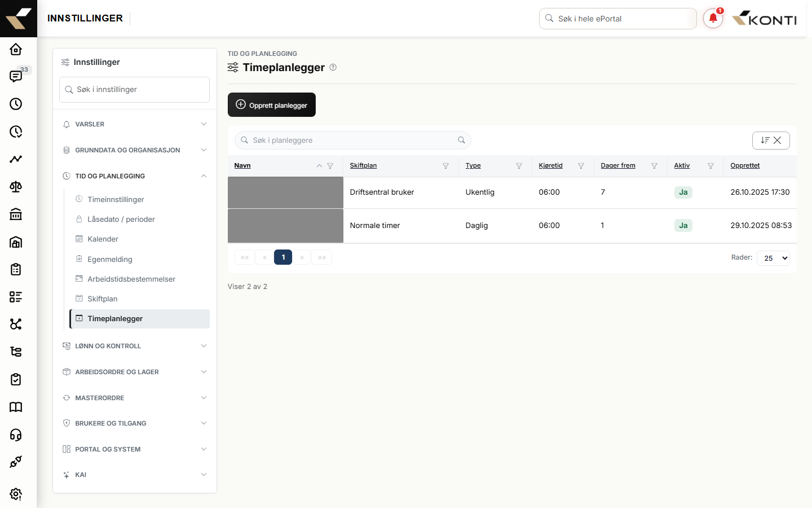Go to page 1 in pagination

point(283,257)
